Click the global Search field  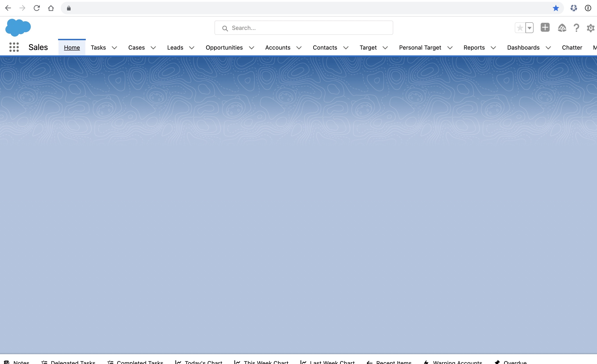[x=304, y=28]
